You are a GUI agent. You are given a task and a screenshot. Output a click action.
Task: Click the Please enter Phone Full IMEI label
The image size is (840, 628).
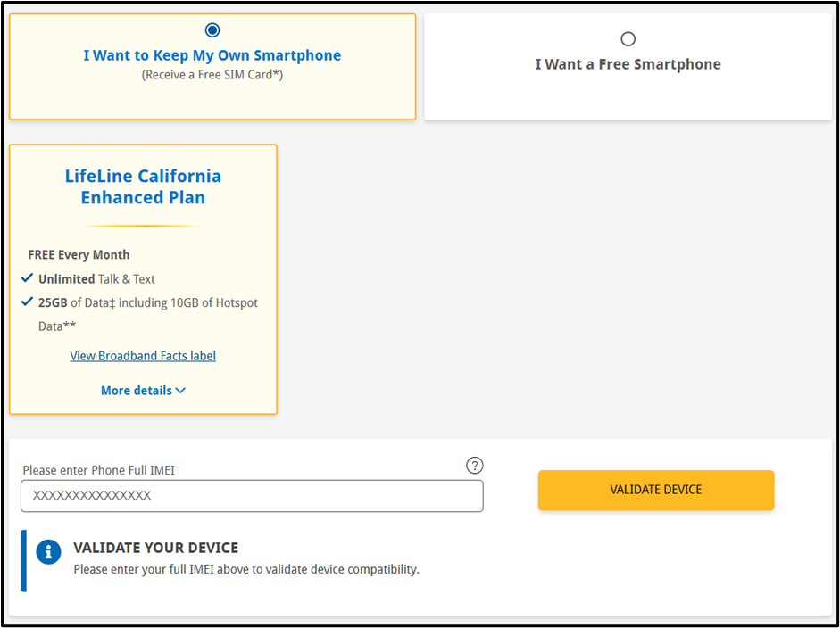coord(98,471)
